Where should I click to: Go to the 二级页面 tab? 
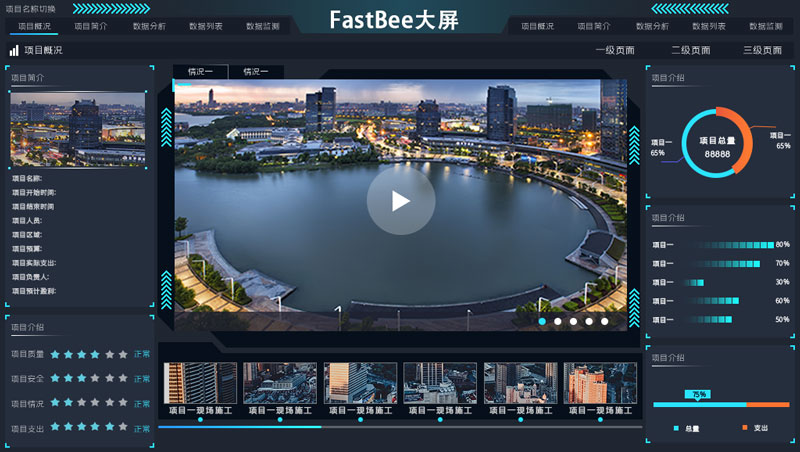pos(690,50)
